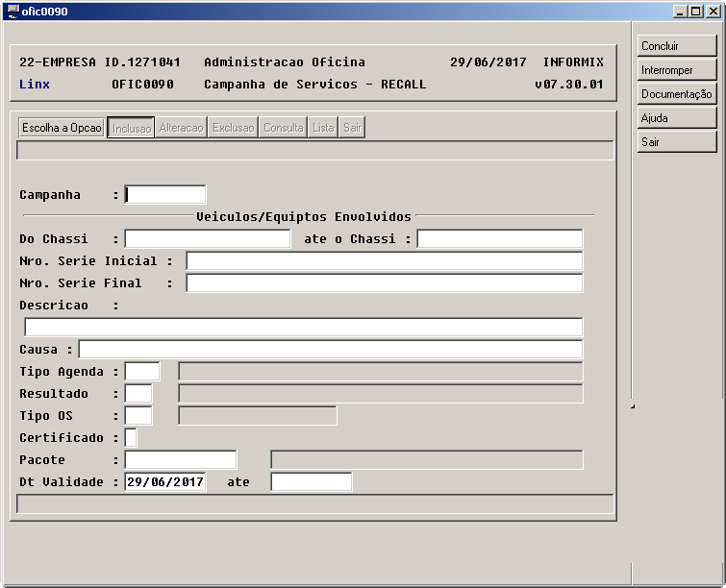Click the Certificado single-character field

131,438
